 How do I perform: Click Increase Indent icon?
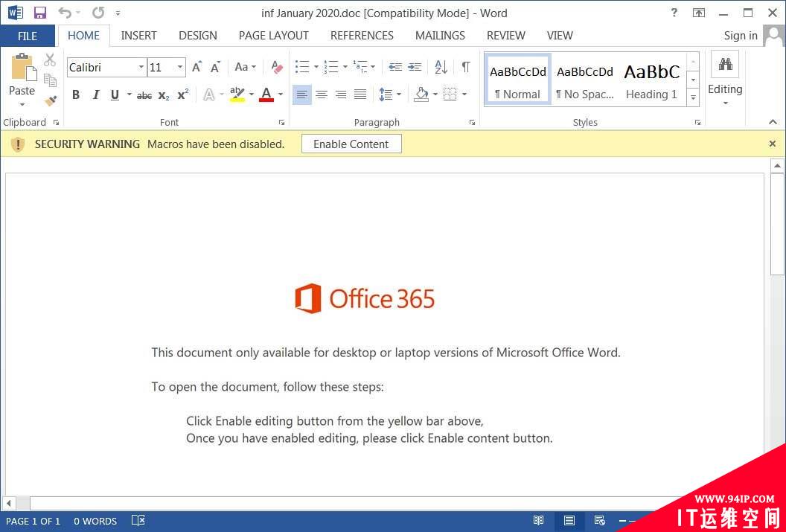pyautogui.click(x=415, y=67)
